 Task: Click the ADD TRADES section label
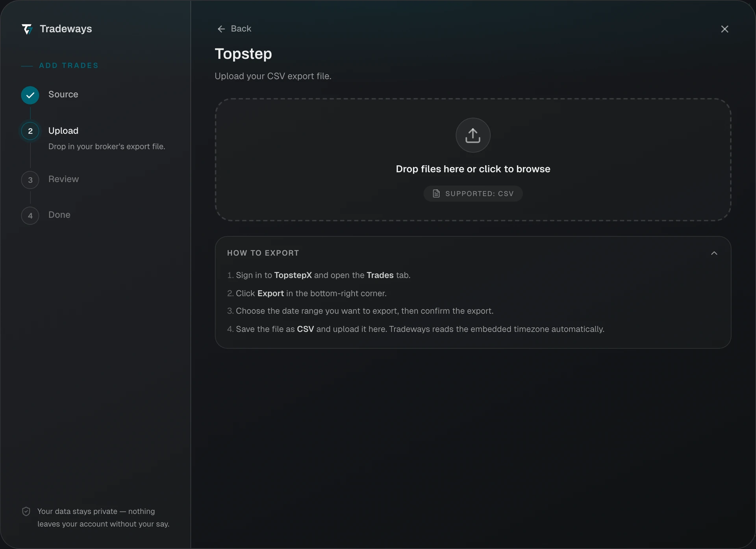(x=69, y=66)
